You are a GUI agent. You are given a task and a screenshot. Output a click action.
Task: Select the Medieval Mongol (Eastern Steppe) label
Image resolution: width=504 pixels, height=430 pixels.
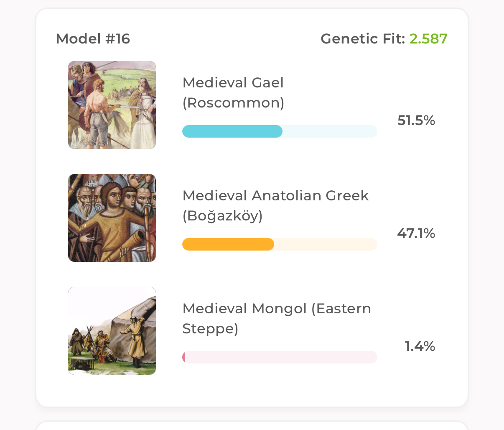[277, 318]
